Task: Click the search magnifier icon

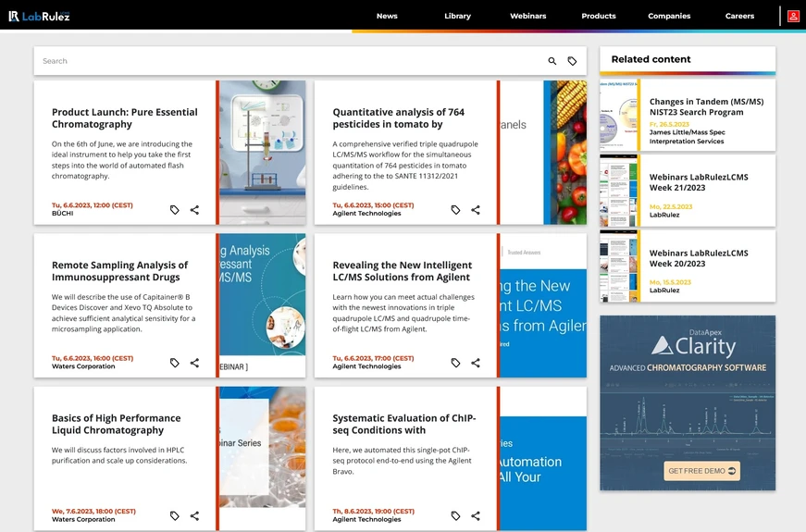Action: (552, 61)
